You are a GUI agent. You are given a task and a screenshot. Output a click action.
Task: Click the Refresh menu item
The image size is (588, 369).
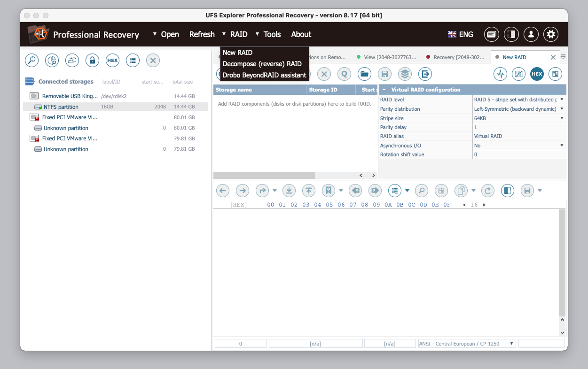pos(202,34)
